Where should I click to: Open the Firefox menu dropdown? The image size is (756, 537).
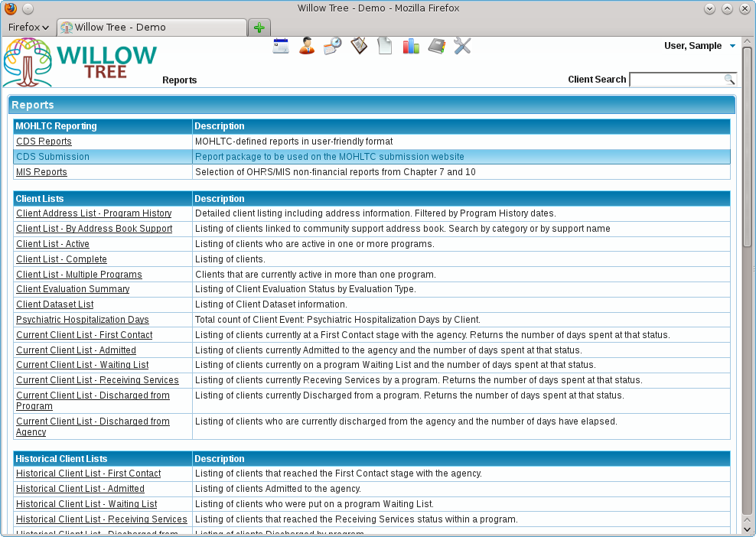click(28, 27)
